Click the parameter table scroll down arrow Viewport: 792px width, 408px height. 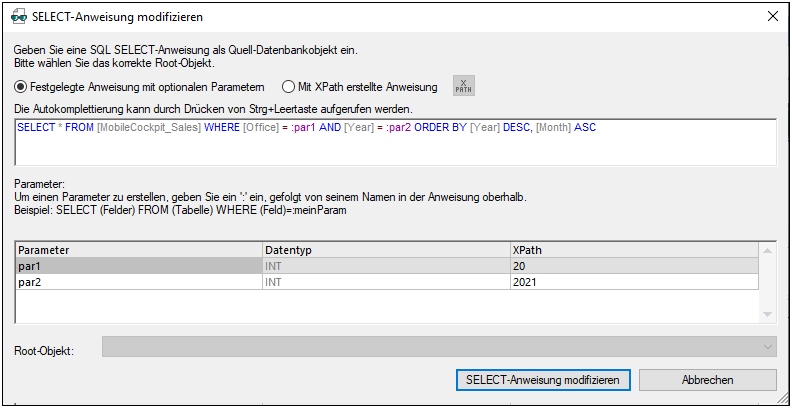pyautogui.click(x=767, y=314)
